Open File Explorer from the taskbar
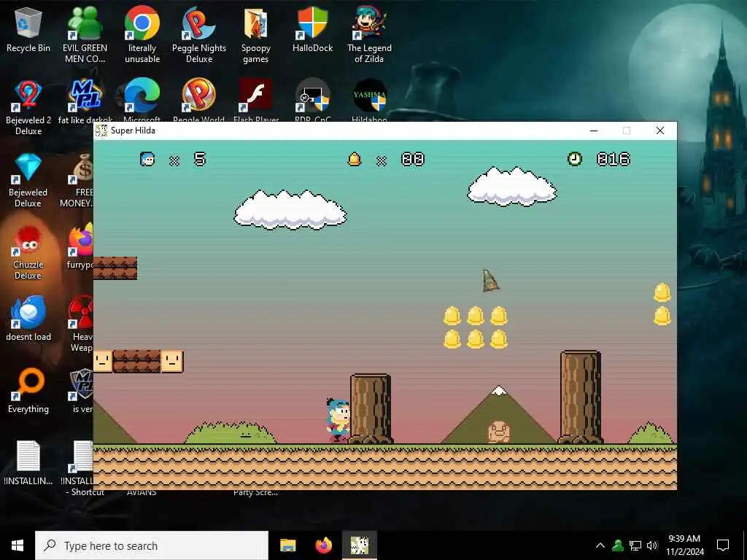The width and height of the screenshot is (747, 560). click(287, 545)
